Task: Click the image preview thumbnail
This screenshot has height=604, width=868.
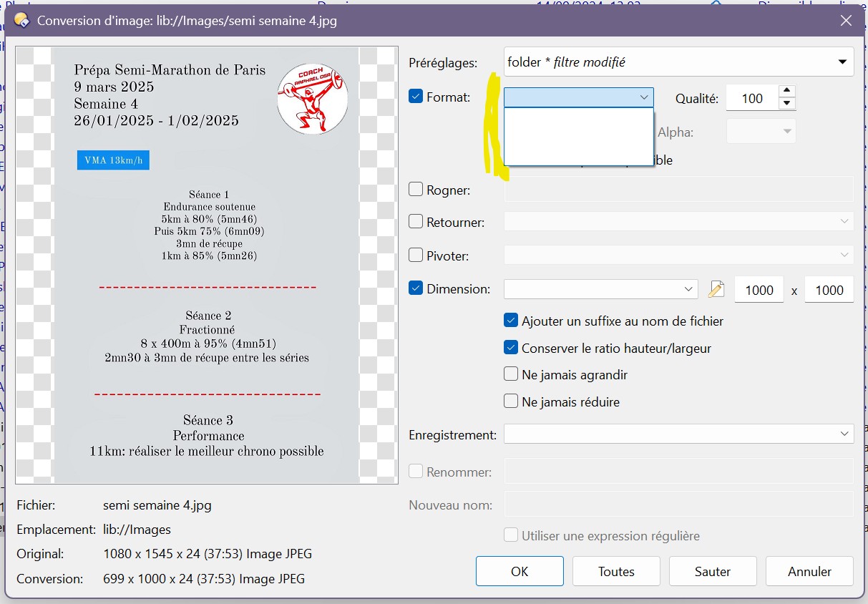Action: point(206,265)
